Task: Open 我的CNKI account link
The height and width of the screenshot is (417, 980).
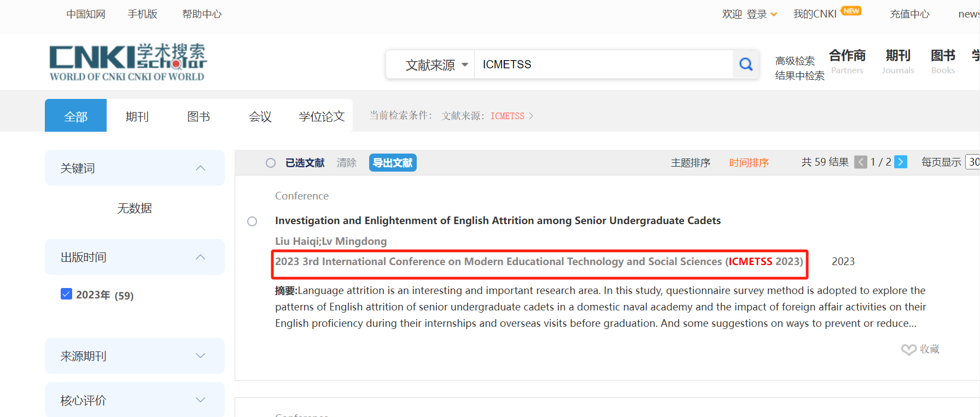Action: coord(815,14)
